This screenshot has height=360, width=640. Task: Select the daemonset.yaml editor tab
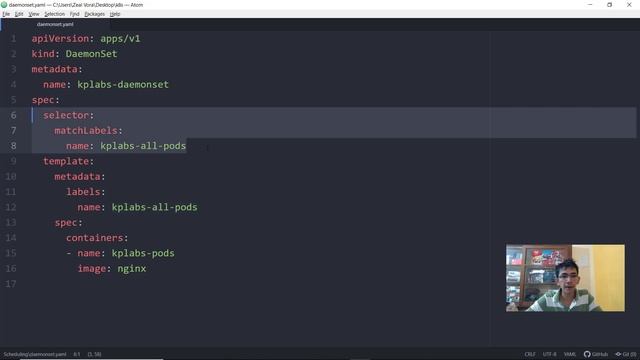(x=55, y=24)
